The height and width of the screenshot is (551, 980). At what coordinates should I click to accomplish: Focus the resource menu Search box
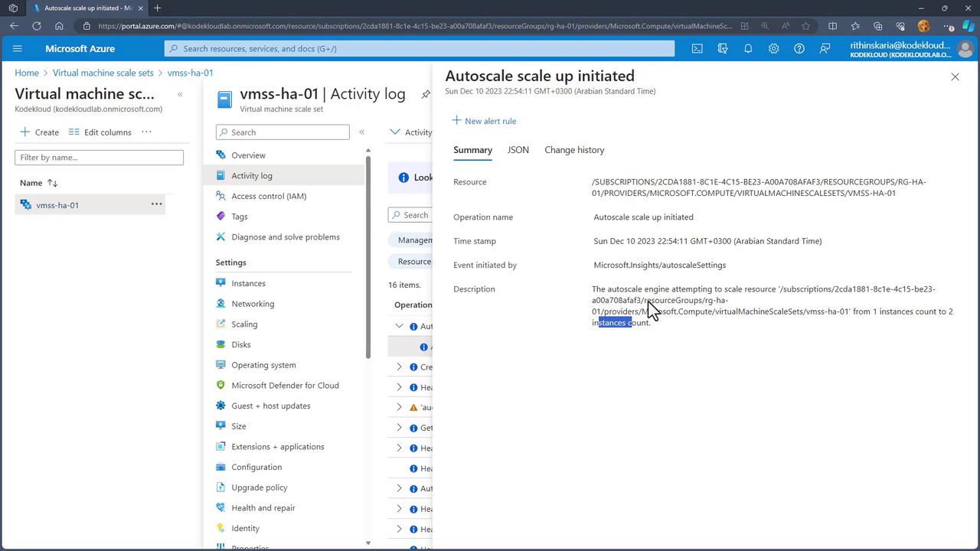tap(283, 132)
